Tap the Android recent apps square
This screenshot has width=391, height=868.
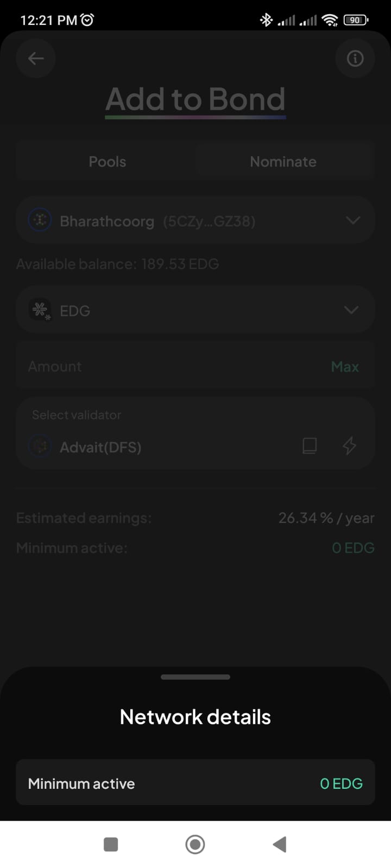111,844
